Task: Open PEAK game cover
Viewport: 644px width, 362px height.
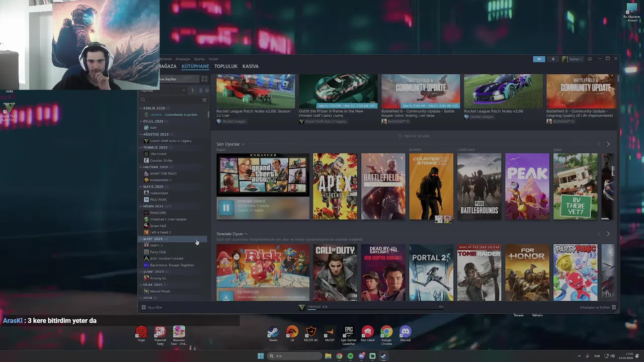Action: point(527,187)
